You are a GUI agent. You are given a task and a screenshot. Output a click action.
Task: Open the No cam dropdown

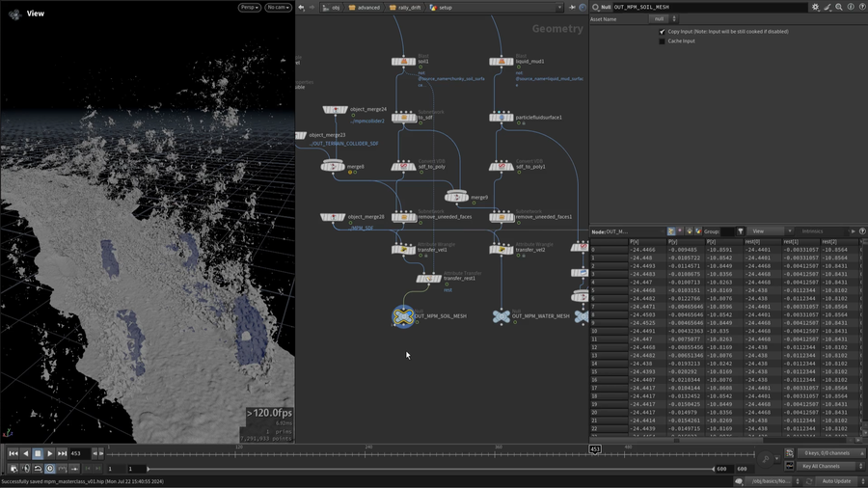tap(278, 8)
